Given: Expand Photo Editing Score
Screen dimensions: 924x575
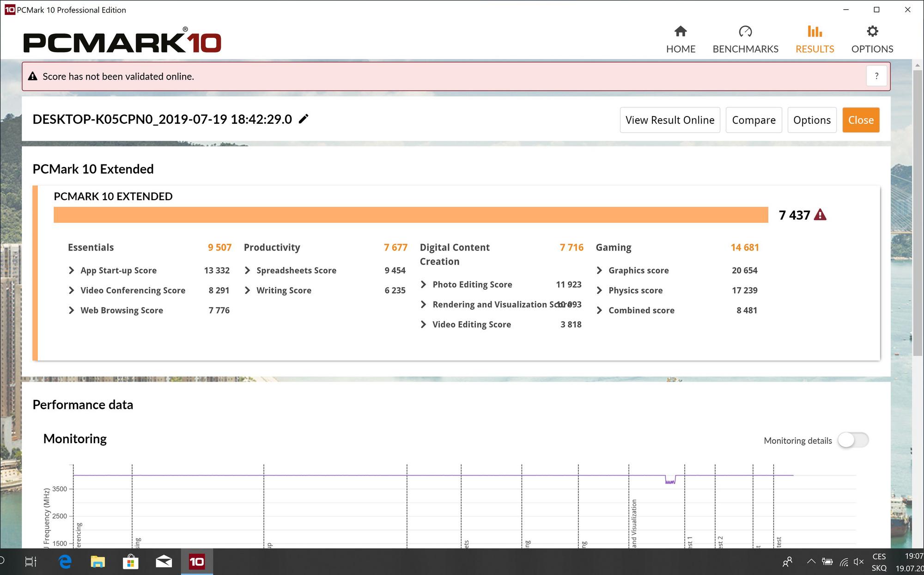Looking at the screenshot, I should pyautogui.click(x=423, y=284).
